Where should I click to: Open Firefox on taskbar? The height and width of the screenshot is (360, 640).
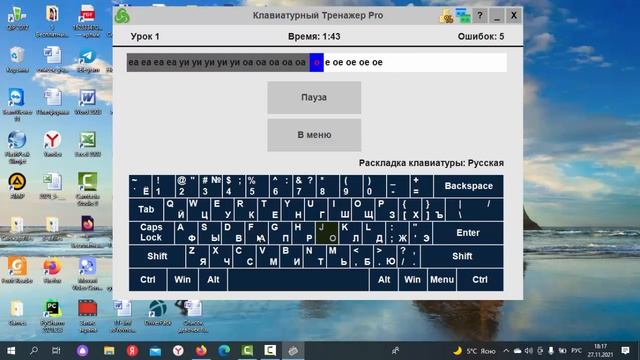pos(201,351)
